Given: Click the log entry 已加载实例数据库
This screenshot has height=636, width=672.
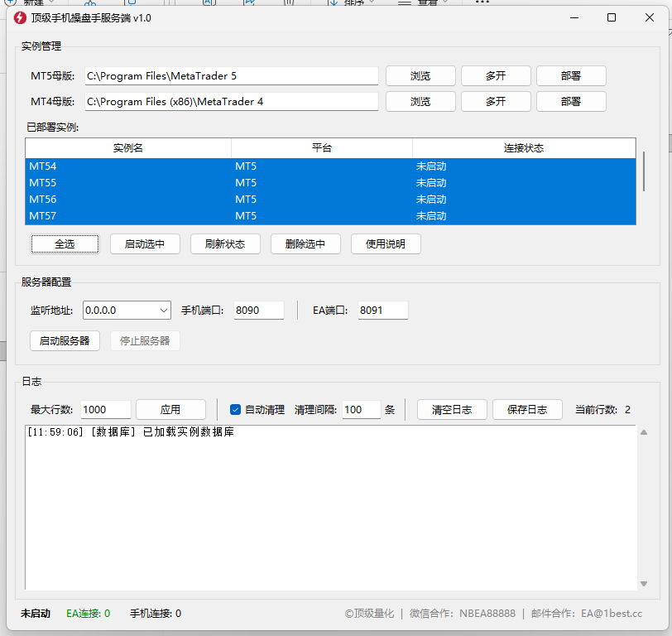Looking at the screenshot, I should (x=131, y=431).
